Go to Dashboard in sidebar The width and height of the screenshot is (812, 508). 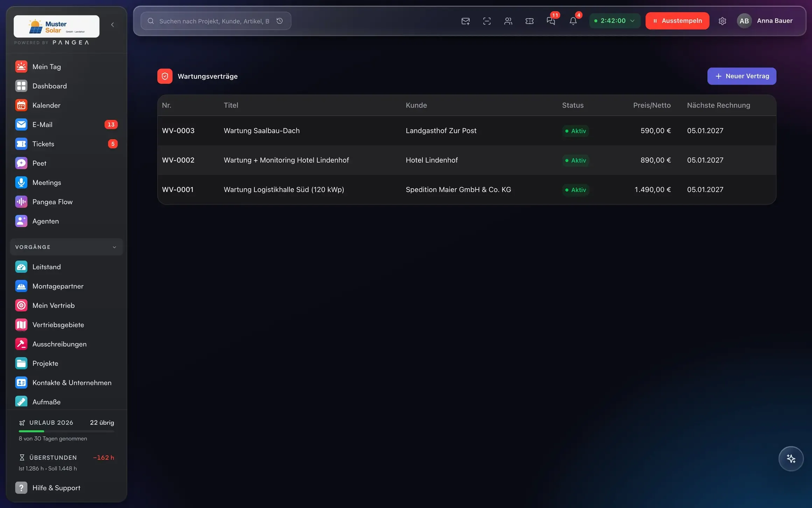(x=66, y=86)
